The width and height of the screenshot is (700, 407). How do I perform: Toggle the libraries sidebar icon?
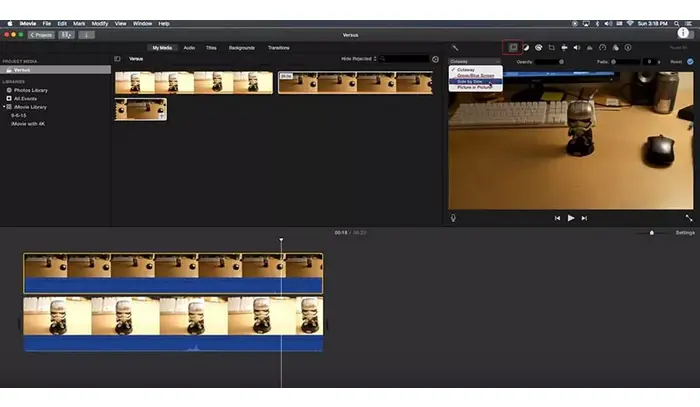[117, 59]
